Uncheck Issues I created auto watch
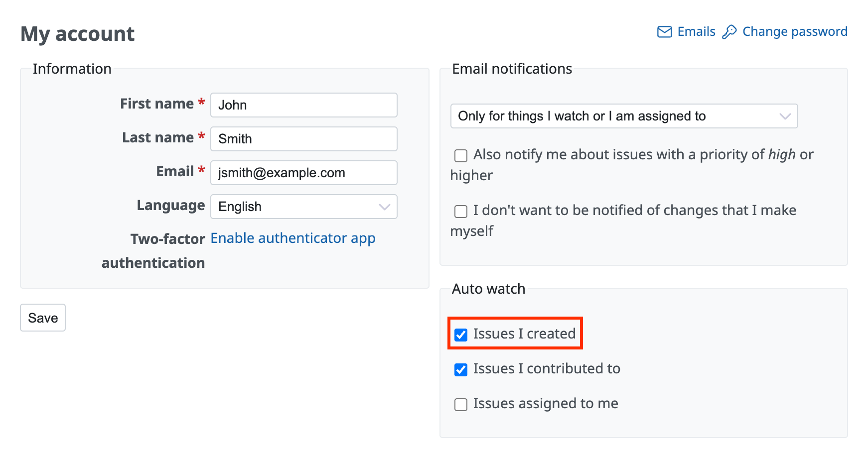The height and width of the screenshot is (454, 868). click(x=461, y=335)
